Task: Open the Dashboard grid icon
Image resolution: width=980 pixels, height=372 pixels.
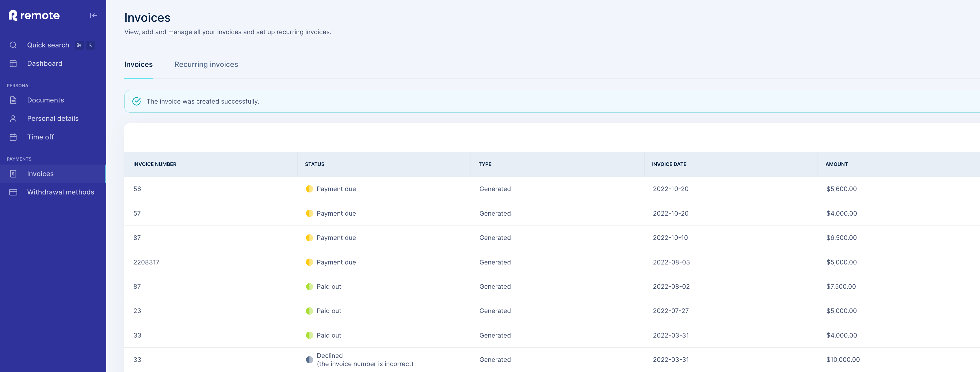Action: tap(13, 63)
